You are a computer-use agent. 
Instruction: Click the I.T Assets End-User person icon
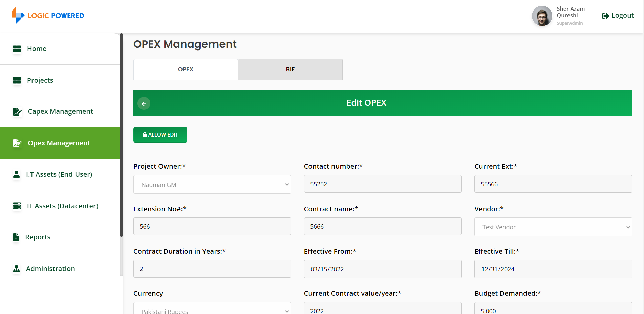(x=16, y=174)
